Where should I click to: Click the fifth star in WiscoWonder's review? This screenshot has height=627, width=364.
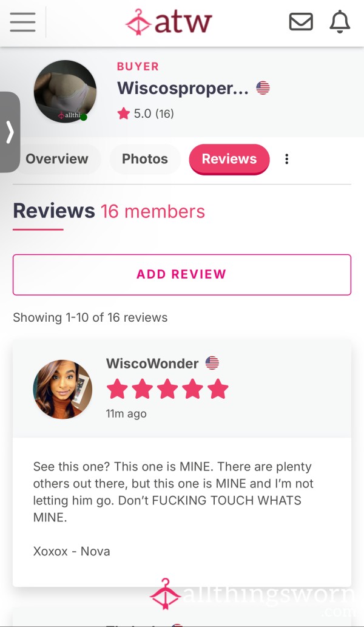(218, 390)
